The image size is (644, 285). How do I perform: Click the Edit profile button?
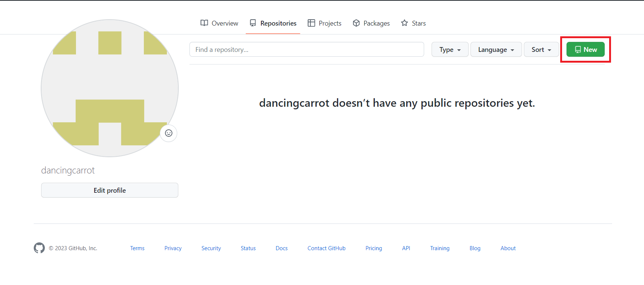coord(110,190)
